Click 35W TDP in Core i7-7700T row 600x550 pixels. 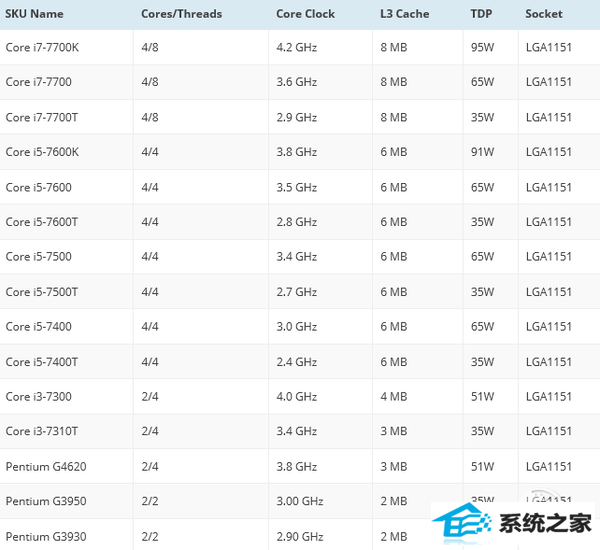point(482,118)
